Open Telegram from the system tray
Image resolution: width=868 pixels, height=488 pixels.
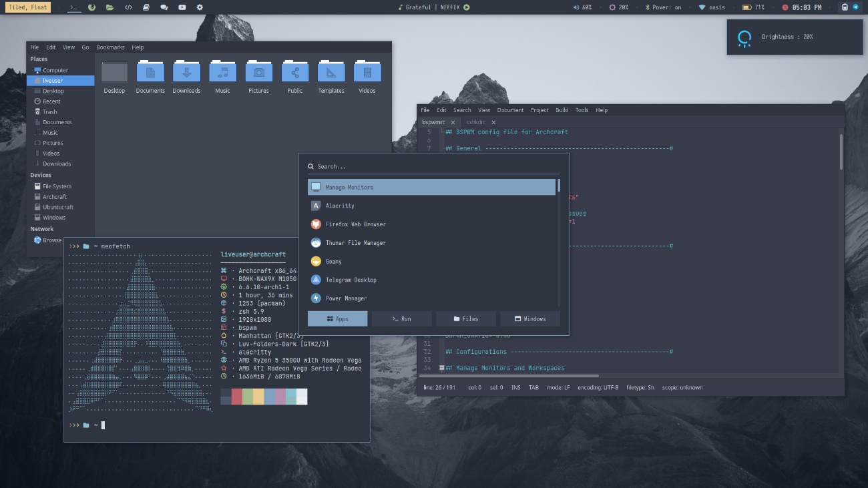(x=855, y=7)
